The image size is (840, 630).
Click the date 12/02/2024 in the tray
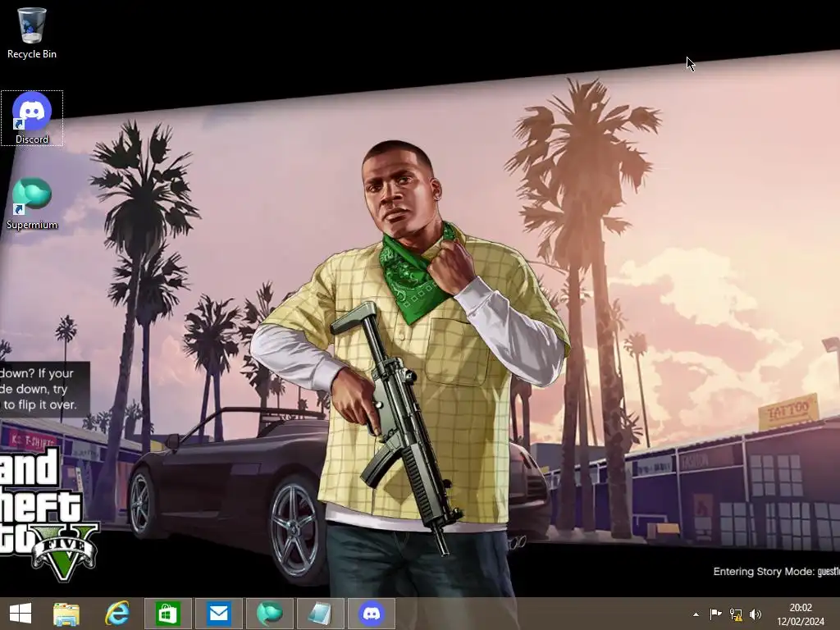tap(801, 622)
